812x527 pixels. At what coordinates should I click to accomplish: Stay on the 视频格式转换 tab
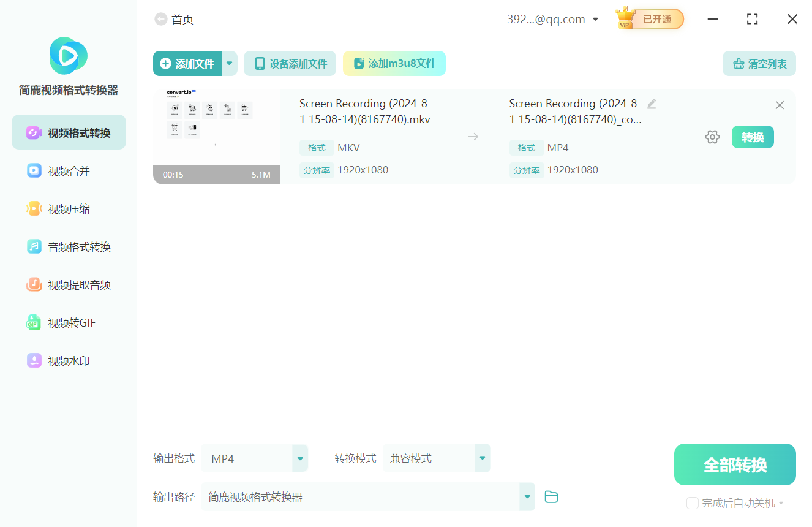(x=68, y=132)
